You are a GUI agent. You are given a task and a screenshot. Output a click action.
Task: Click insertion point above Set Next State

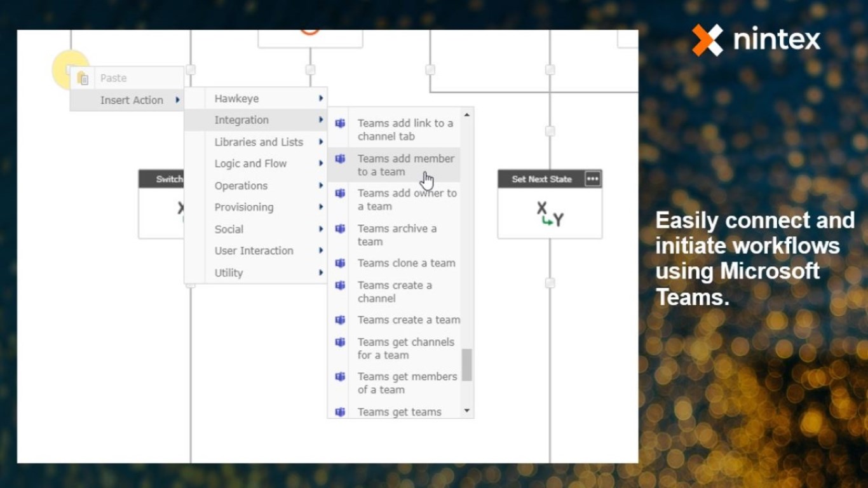pos(550,131)
